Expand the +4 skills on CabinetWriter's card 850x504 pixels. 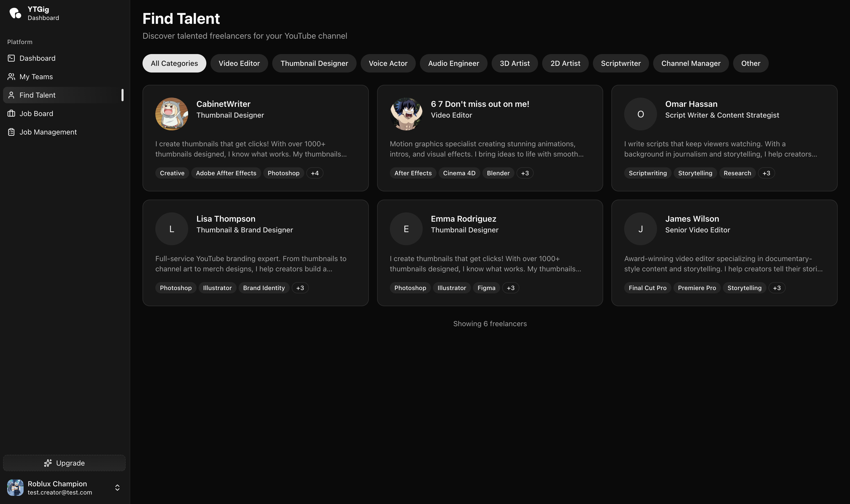[315, 173]
